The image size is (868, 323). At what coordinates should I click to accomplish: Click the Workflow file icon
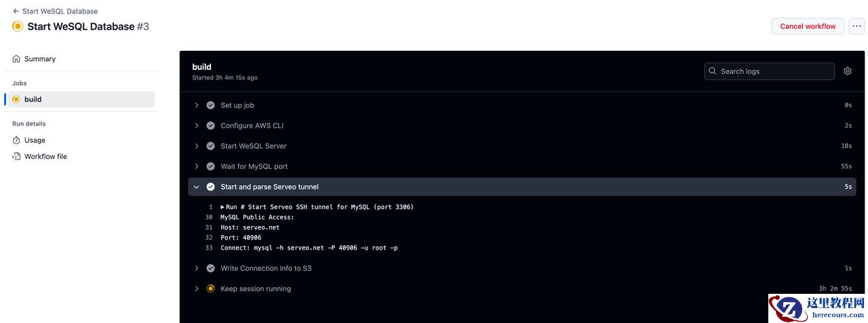pyautogui.click(x=16, y=157)
